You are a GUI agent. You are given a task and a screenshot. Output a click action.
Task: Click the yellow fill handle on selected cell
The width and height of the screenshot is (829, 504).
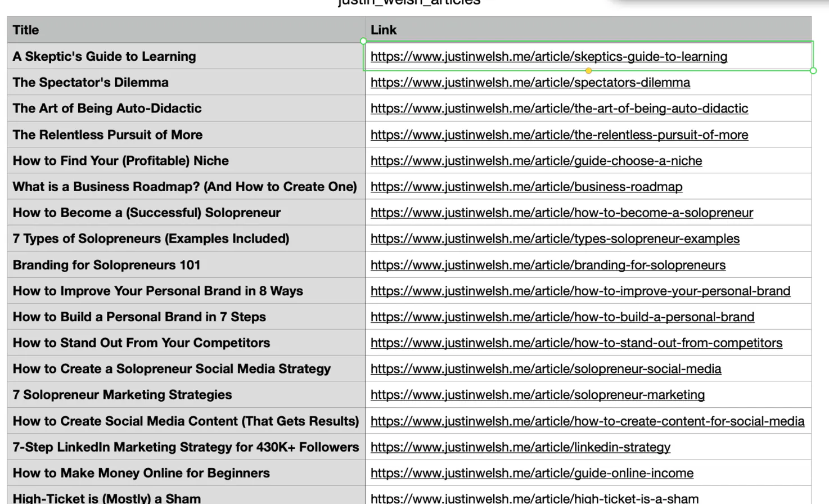[x=588, y=71]
